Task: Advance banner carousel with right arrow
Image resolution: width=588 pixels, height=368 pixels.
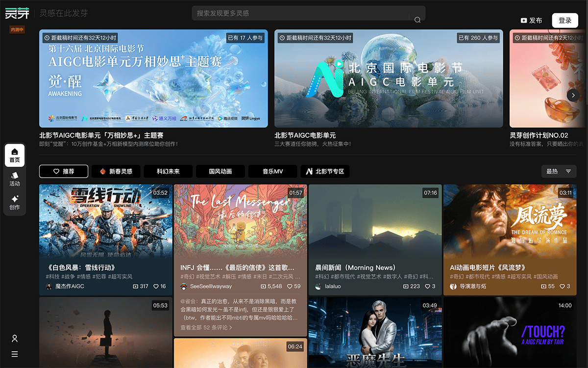Action: pos(573,95)
